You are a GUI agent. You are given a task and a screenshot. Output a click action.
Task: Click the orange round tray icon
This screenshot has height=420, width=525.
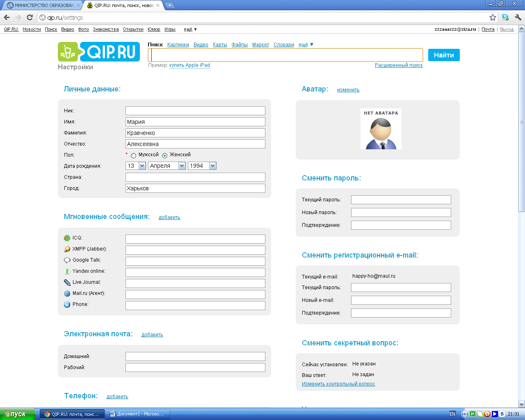pyautogui.click(x=487, y=414)
